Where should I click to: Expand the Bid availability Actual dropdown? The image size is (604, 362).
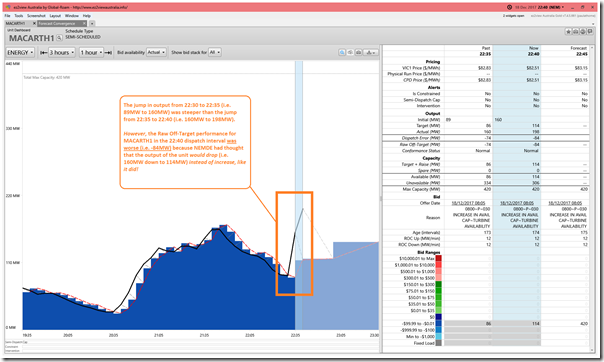coord(156,52)
